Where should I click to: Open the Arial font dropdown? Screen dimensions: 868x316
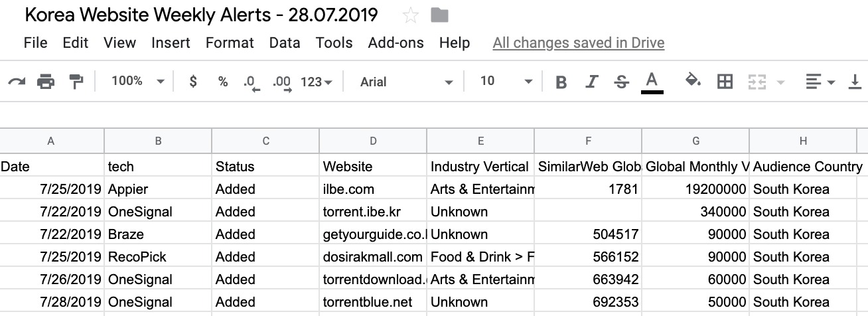[406, 82]
